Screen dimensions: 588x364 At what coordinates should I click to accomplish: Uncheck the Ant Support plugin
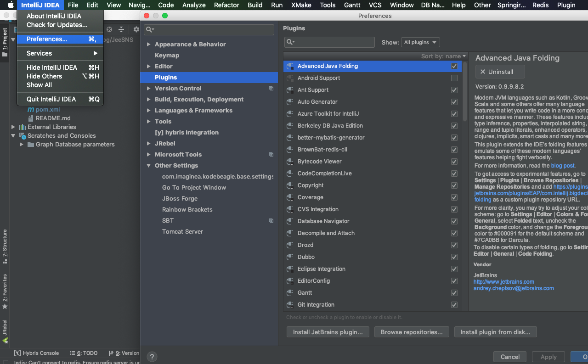454,90
